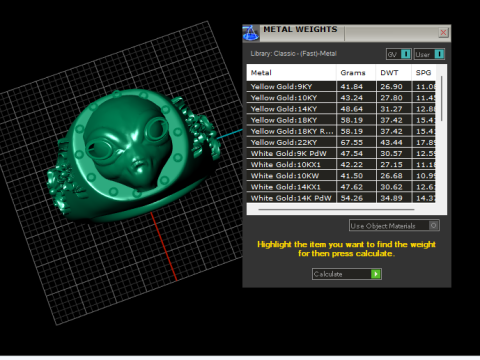The height and width of the screenshot is (360, 480).
Task: Click the Calculate button
Action: 347,274
